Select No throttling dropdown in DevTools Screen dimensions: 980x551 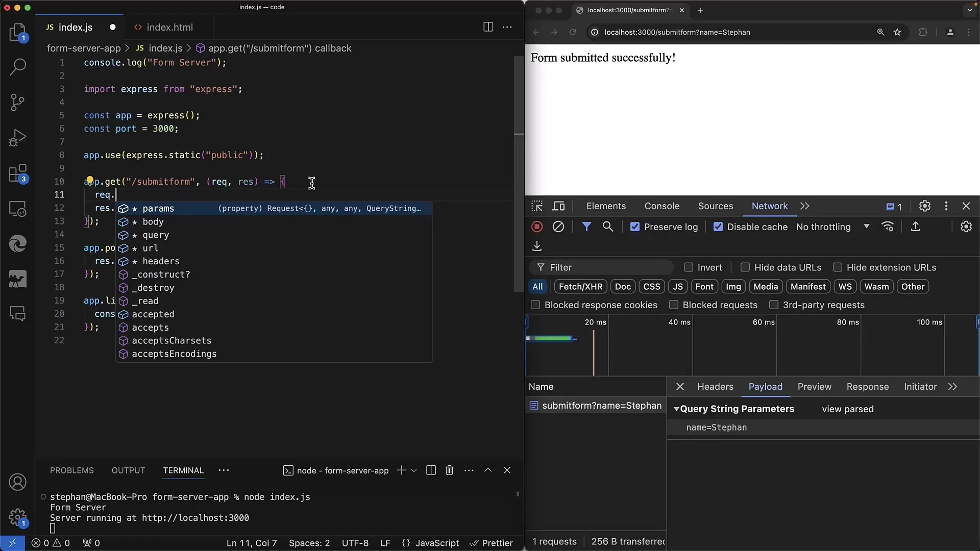point(832,227)
